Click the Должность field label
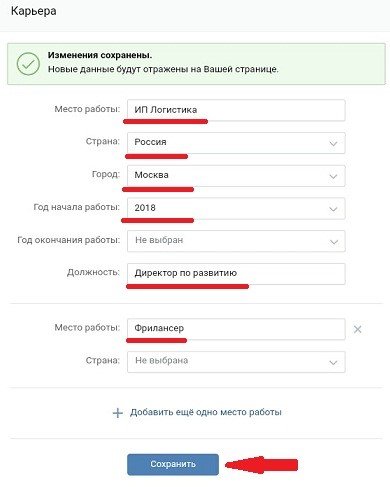 tap(93, 272)
